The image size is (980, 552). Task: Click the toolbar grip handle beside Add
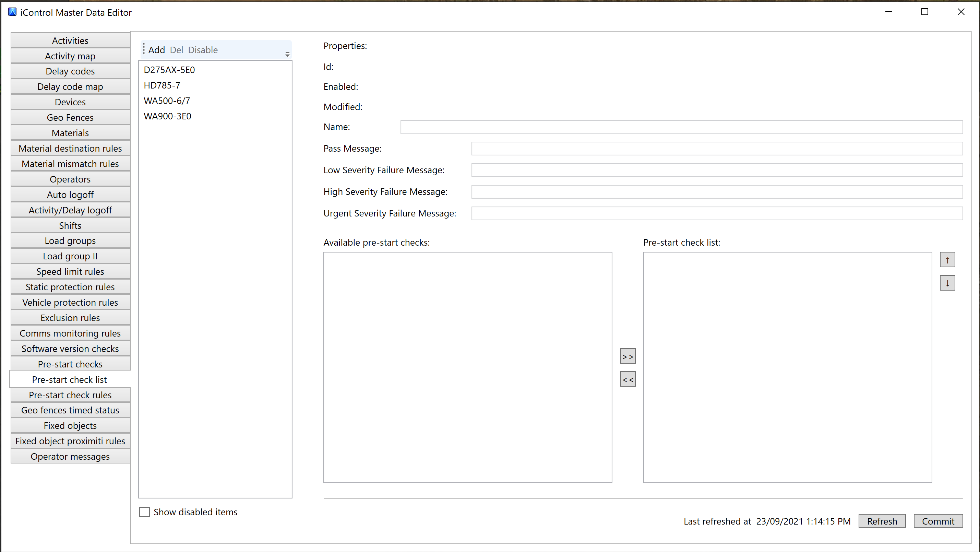[143, 49]
